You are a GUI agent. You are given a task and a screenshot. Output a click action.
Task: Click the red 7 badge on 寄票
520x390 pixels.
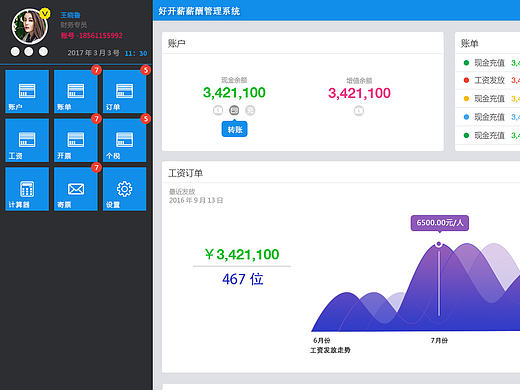(96, 167)
